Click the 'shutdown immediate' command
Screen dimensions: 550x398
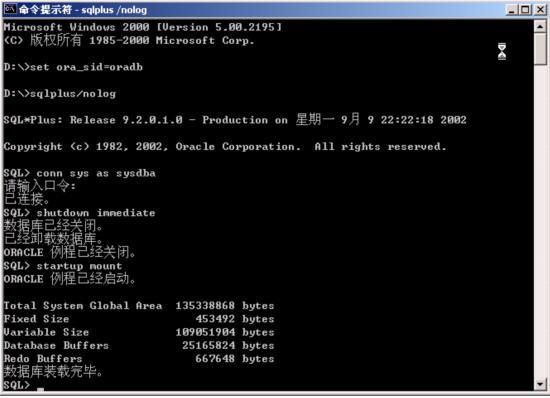(x=96, y=213)
